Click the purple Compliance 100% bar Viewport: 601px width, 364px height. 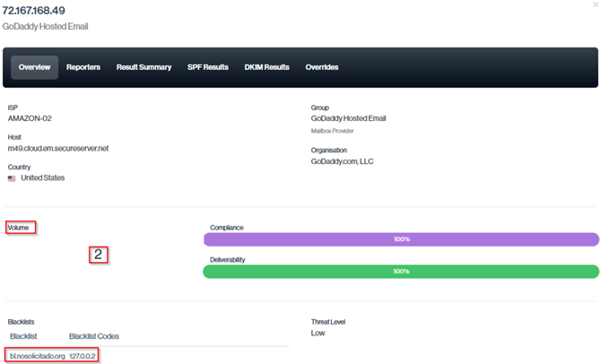[401, 239]
